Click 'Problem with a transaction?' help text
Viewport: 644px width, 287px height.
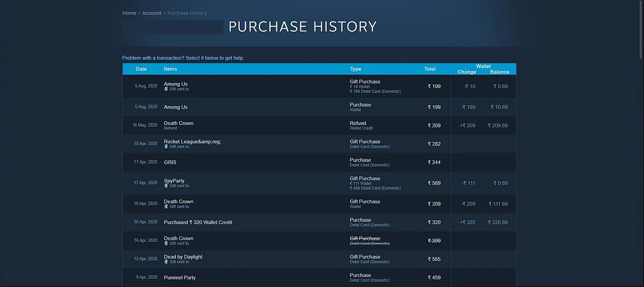point(183,58)
